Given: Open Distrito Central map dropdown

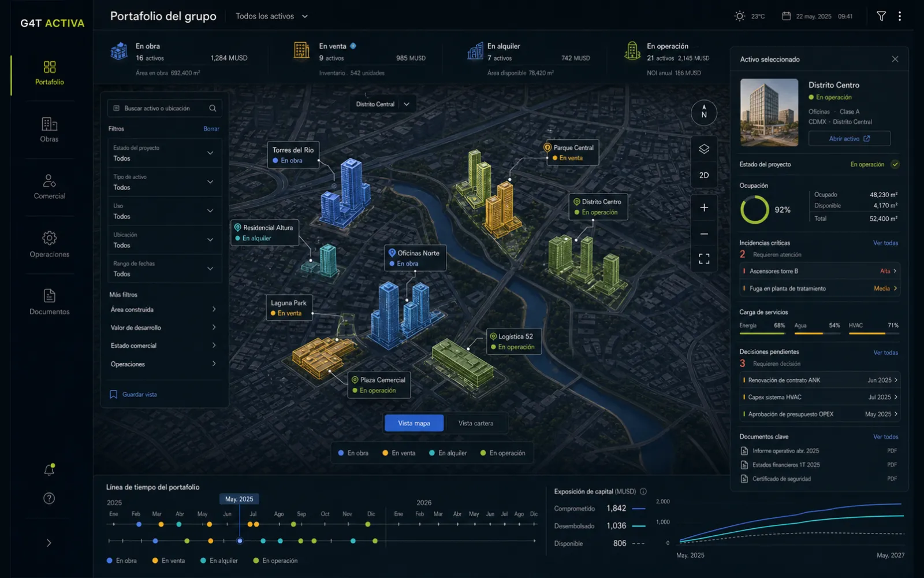Looking at the screenshot, I should (x=382, y=104).
